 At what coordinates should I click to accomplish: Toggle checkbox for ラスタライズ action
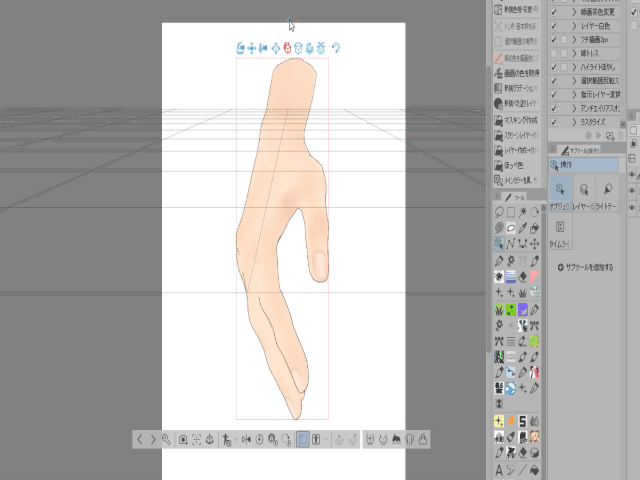554,122
